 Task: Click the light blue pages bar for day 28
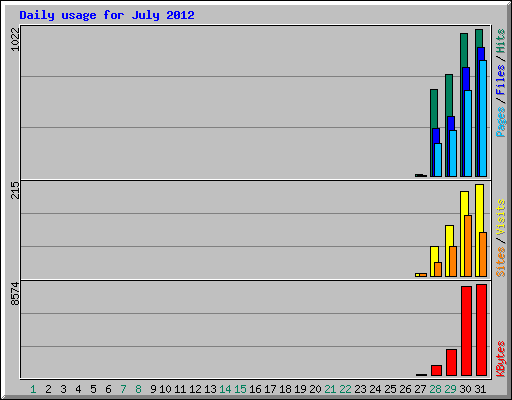click(x=438, y=160)
